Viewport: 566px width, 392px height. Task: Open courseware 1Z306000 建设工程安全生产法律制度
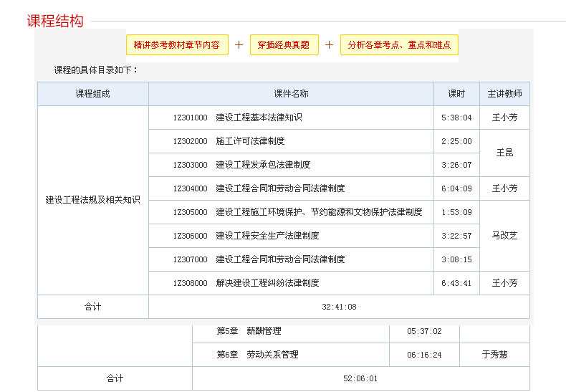[267, 236]
